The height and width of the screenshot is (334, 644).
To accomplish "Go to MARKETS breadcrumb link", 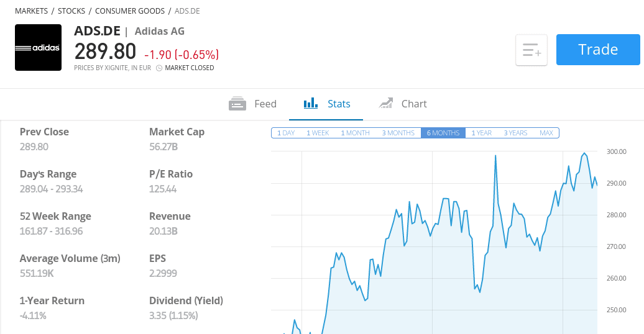I will [x=31, y=11].
